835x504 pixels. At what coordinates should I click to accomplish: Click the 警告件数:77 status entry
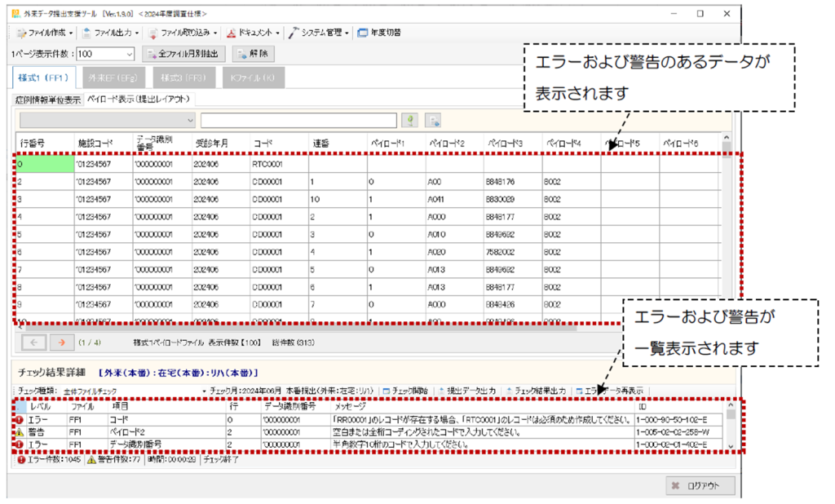click(114, 459)
